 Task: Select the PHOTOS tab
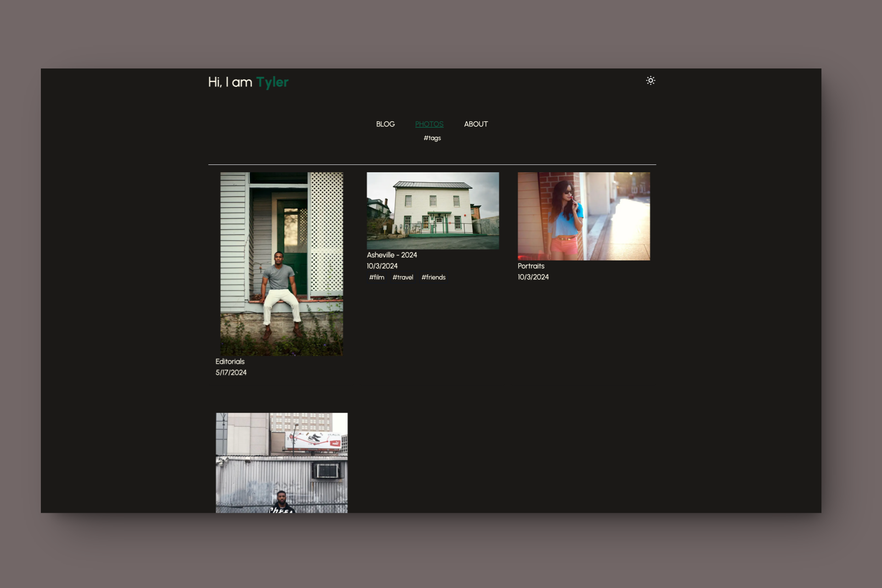(429, 124)
